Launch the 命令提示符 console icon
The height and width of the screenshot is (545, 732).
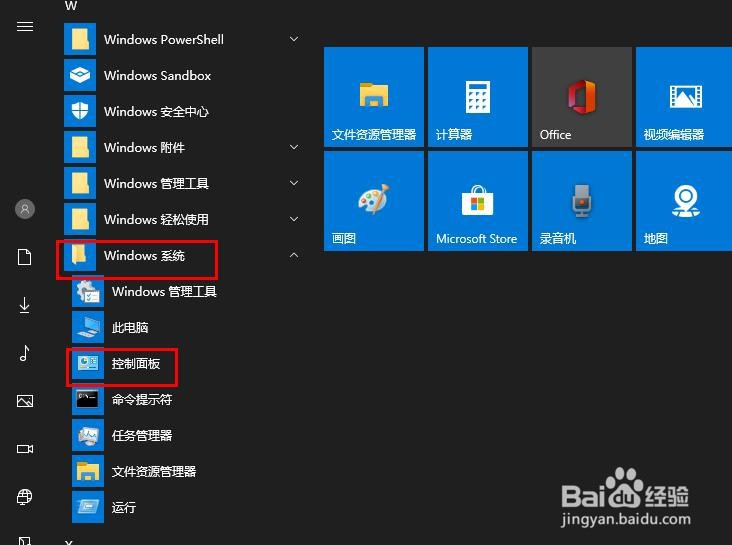tap(88, 399)
